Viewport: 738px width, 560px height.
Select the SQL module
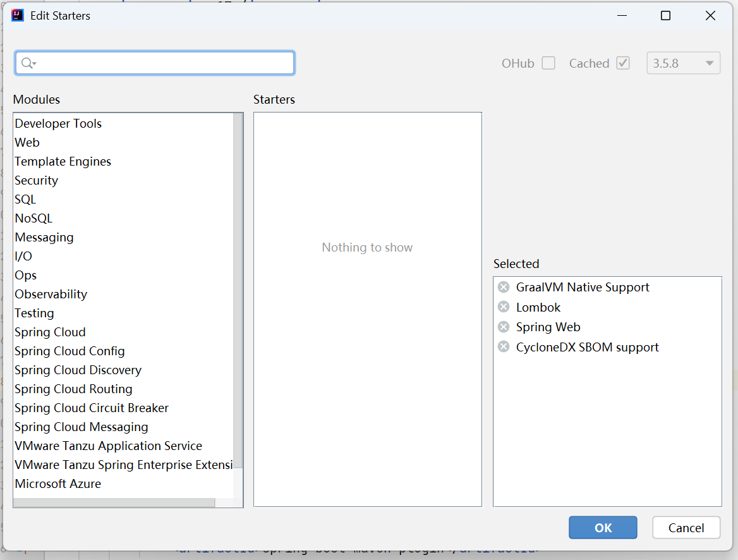pos(124,199)
